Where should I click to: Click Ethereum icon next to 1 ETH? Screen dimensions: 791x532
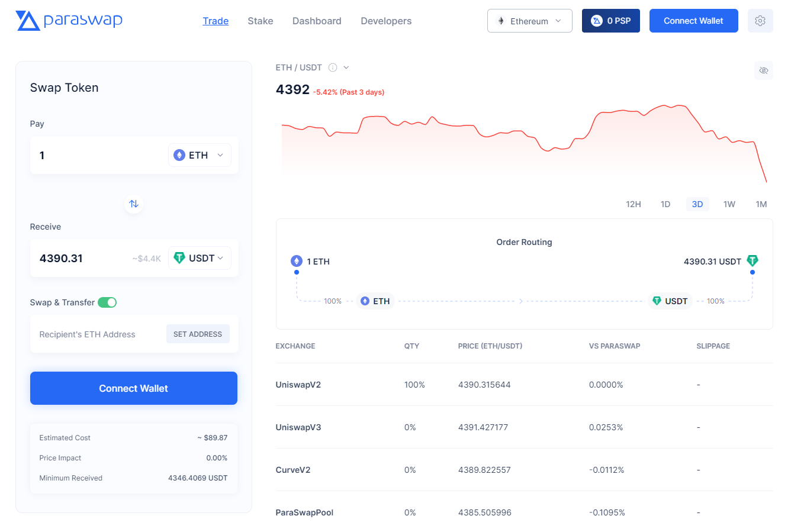[297, 261]
